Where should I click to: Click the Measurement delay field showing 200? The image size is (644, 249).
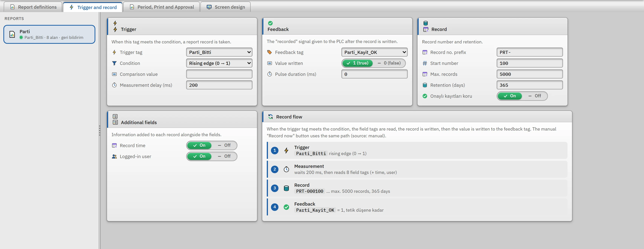point(219,85)
